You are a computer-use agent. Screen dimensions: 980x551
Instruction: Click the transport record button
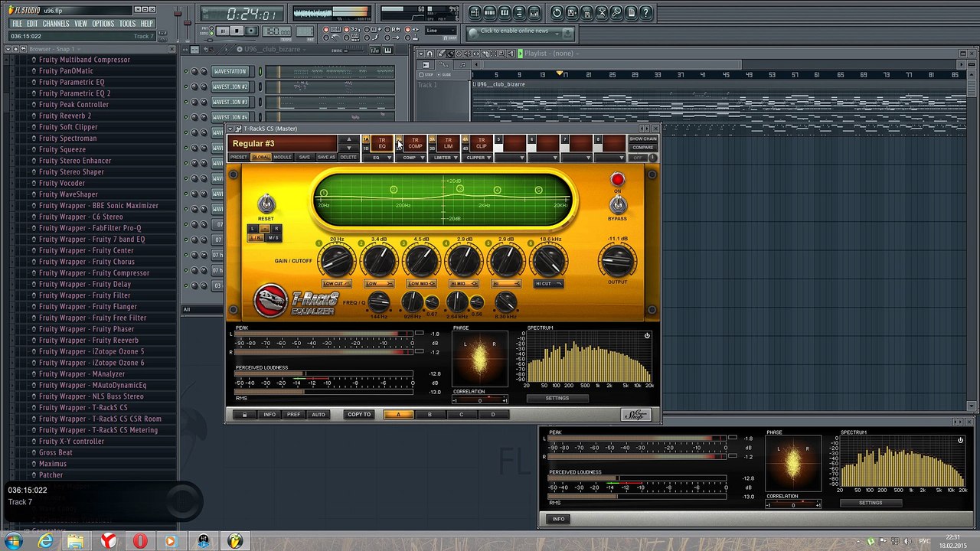(251, 31)
